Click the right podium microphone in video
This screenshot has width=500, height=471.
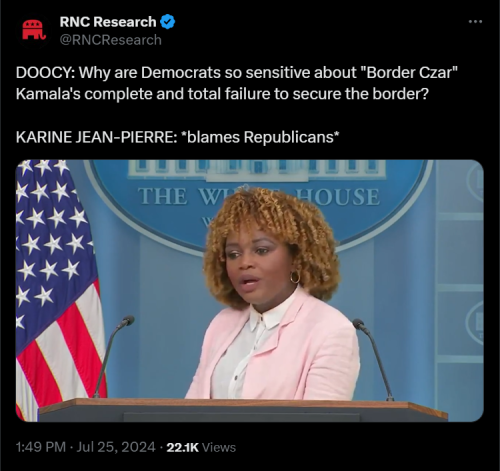[373, 359]
